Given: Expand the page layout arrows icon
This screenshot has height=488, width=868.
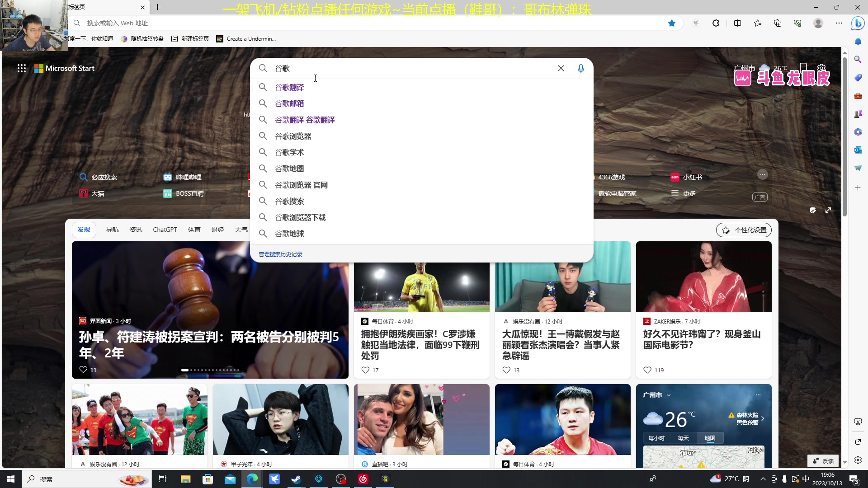Looking at the screenshot, I should coord(828,210).
